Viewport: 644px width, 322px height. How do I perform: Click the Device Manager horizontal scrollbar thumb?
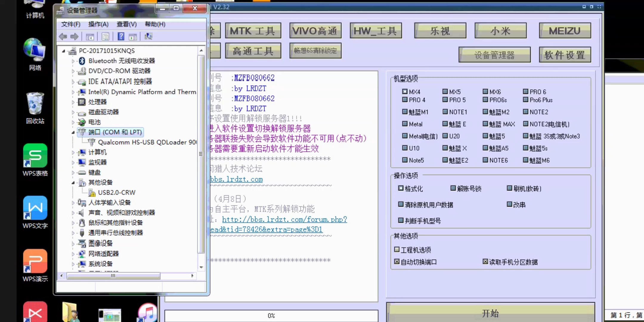click(113, 276)
